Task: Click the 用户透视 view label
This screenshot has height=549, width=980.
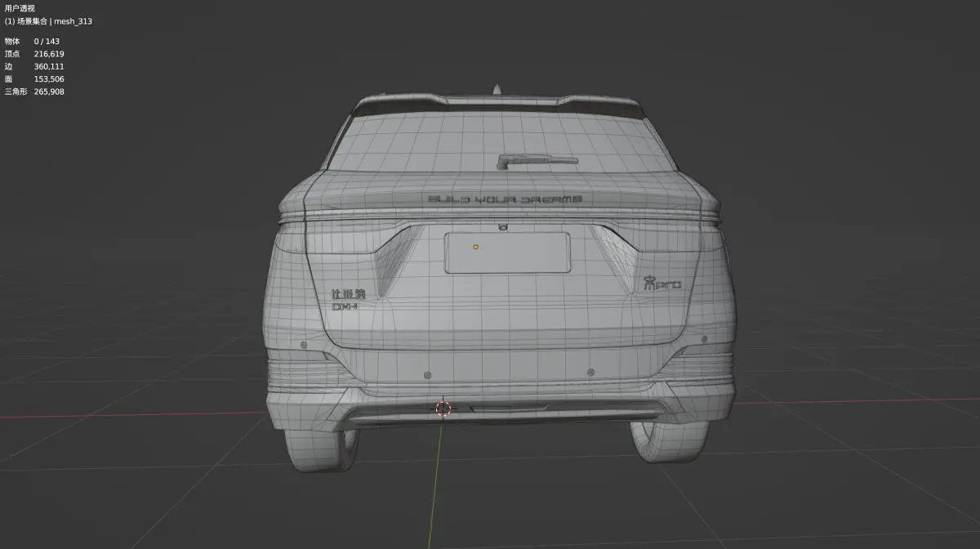Action: coord(20,8)
